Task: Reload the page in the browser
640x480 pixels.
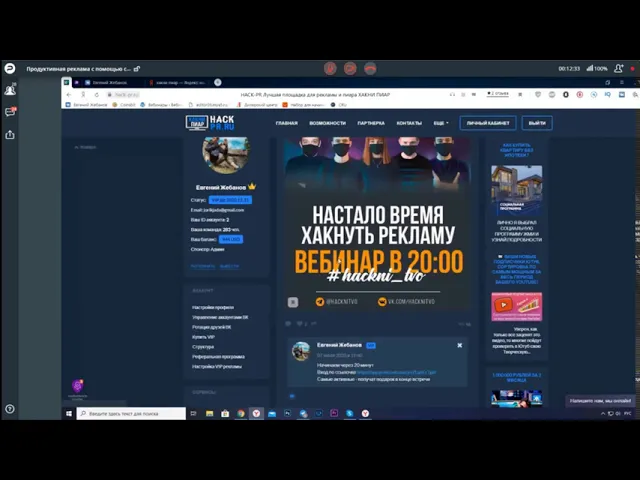Action: click(97, 95)
